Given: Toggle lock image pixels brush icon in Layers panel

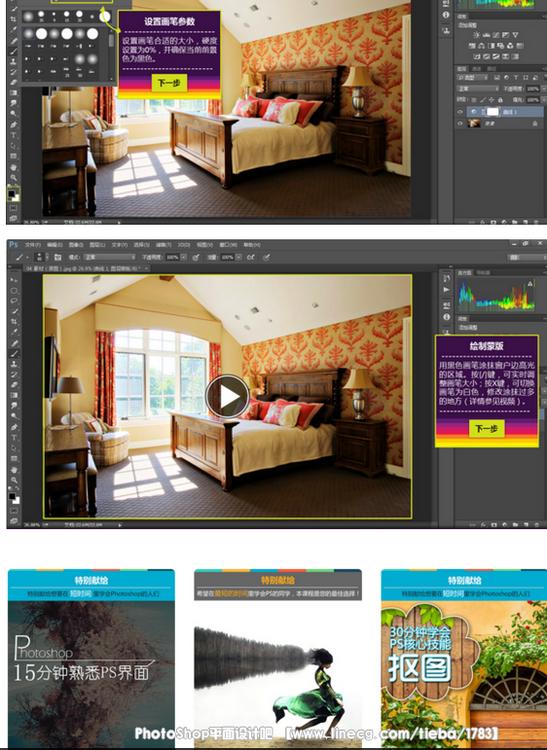Looking at the screenshot, I should [483, 100].
